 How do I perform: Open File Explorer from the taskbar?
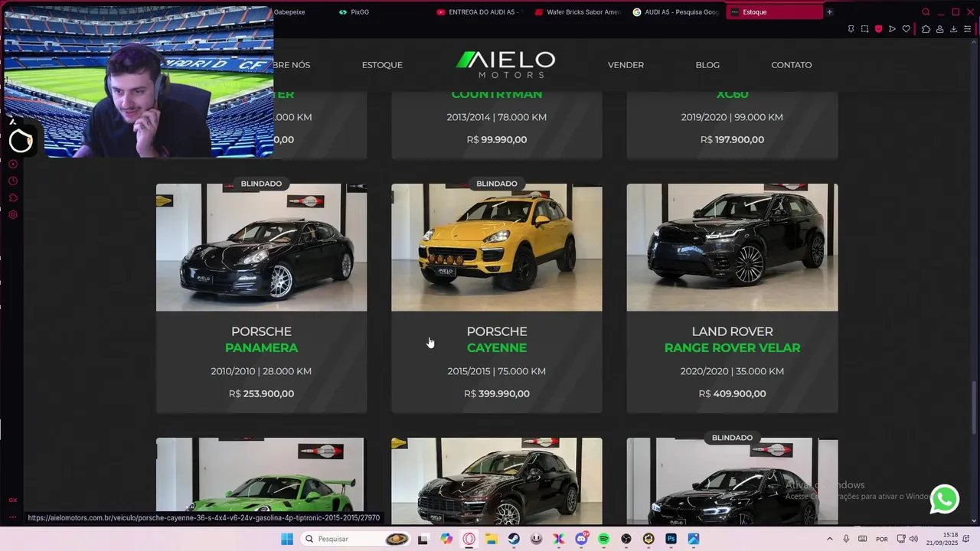tap(492, 539)
